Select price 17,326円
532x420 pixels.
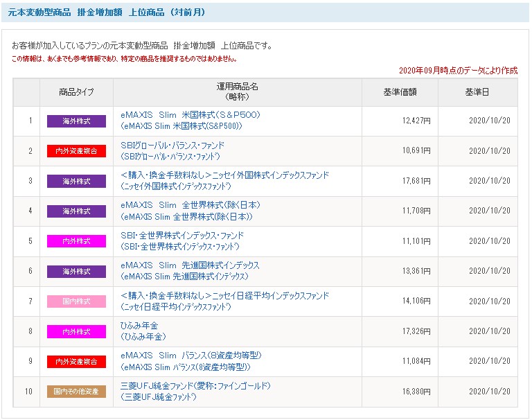click(416, 331)
